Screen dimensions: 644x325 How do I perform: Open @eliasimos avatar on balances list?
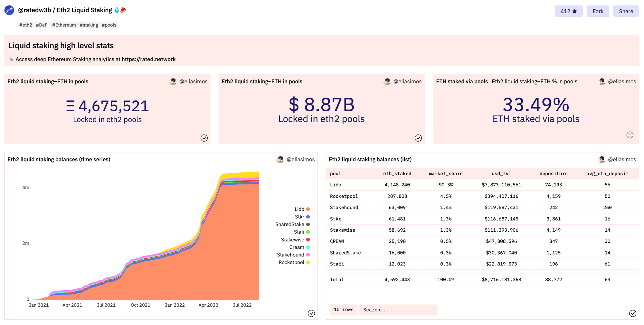pyautogui.click(x=601, y=160)
